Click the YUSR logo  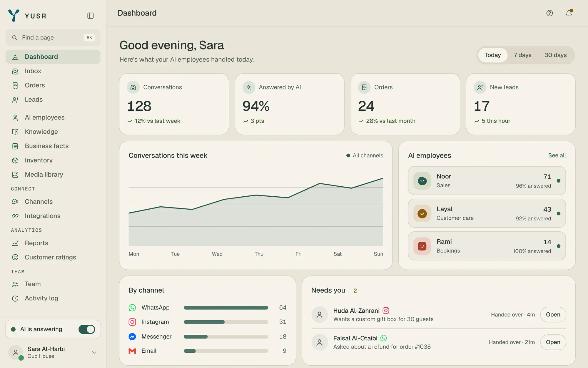coord(27,16)
